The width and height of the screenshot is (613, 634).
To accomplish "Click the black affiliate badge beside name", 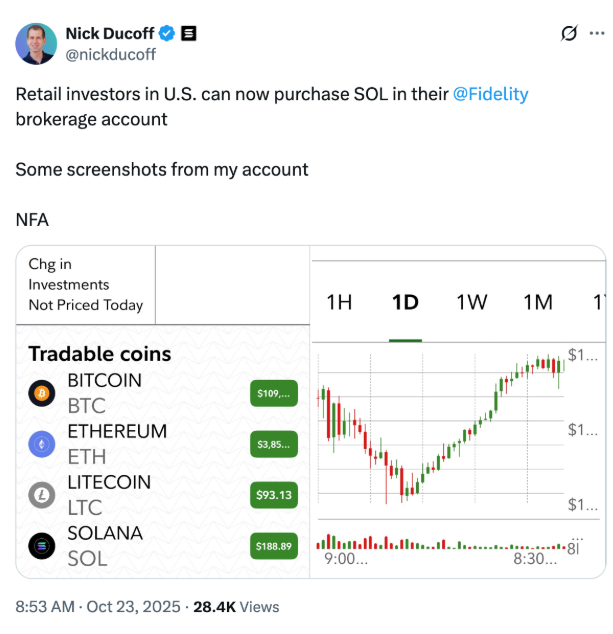I will click(x=188, y=34).
